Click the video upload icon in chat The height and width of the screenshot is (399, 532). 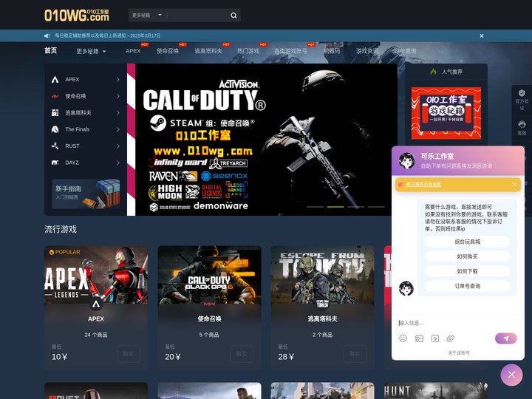[x=435, y=338]
